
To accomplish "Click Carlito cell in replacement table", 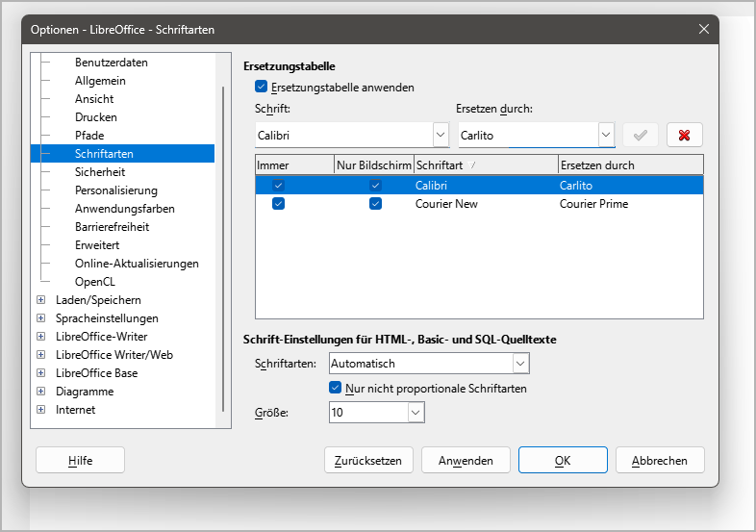I will [576, 186].
